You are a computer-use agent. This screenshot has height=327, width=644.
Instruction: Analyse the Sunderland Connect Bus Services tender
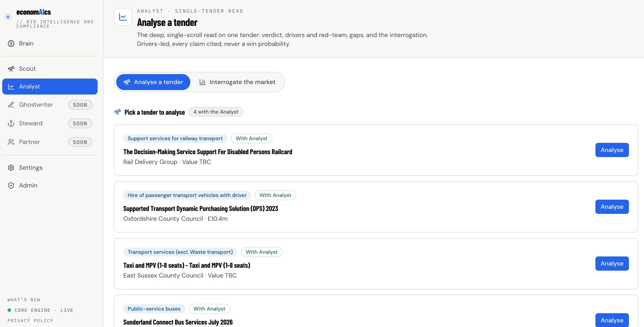(612, 320)
